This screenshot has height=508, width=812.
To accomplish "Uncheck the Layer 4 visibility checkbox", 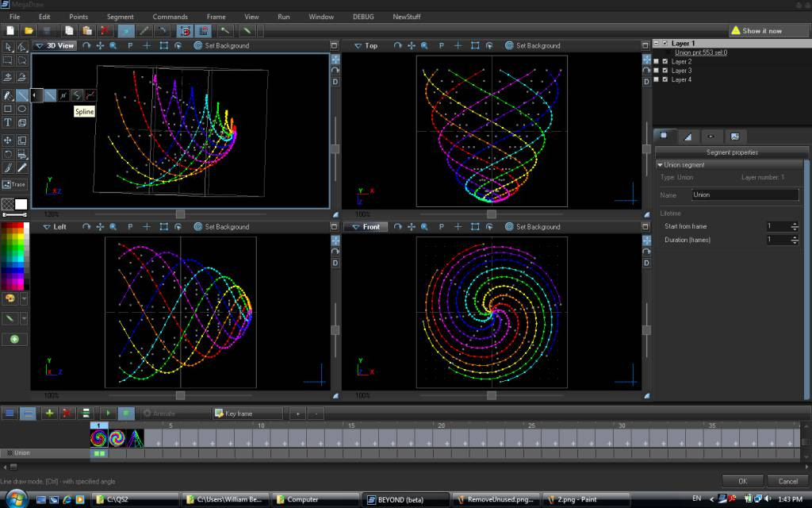I will (665, 79).
